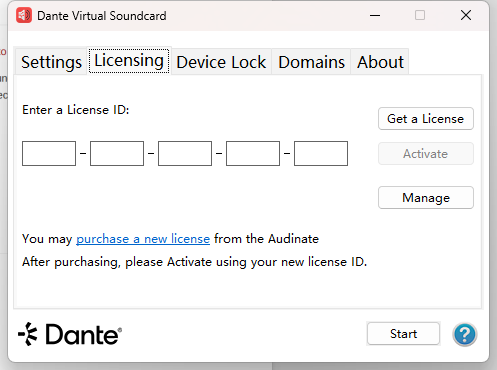Click the Dante logo at bottom left

click(70, 334)
